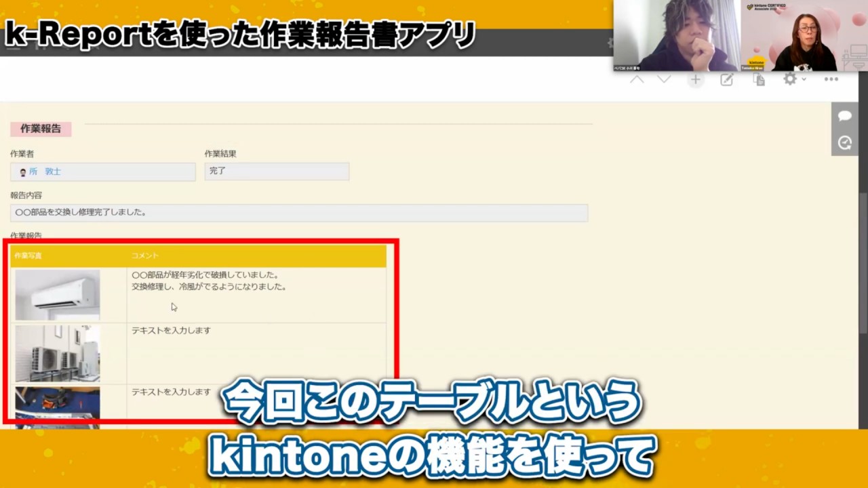Open the tools photo in the table
This screenshot has height=488, width=868.
click(57, 405)
